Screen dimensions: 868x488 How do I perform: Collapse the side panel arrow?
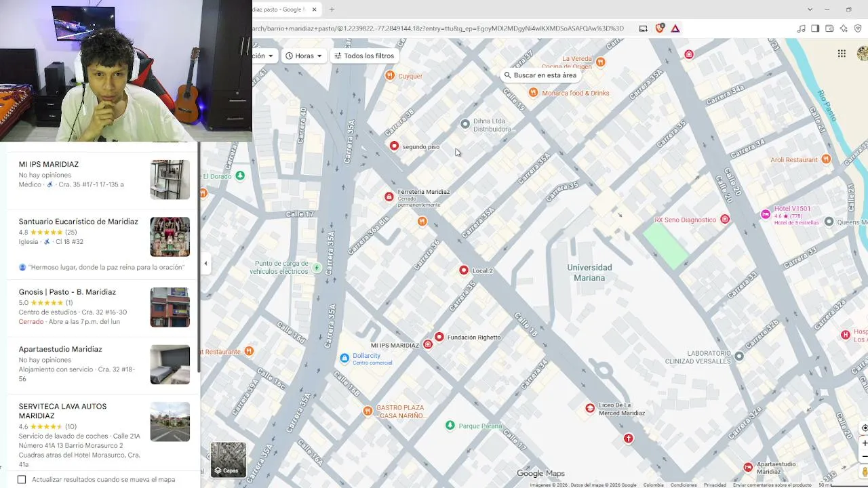(205, 264)
